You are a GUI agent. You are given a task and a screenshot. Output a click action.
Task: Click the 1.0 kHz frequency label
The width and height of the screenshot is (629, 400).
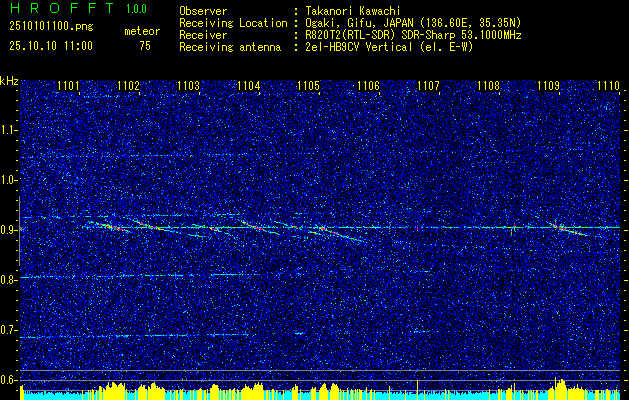[8, 181]
